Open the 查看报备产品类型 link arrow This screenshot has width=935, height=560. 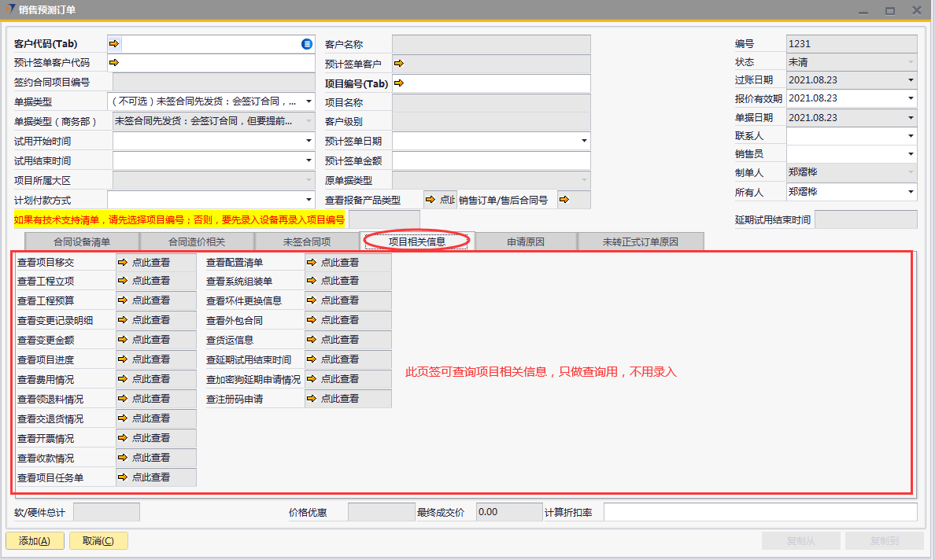tap(431, 200)
